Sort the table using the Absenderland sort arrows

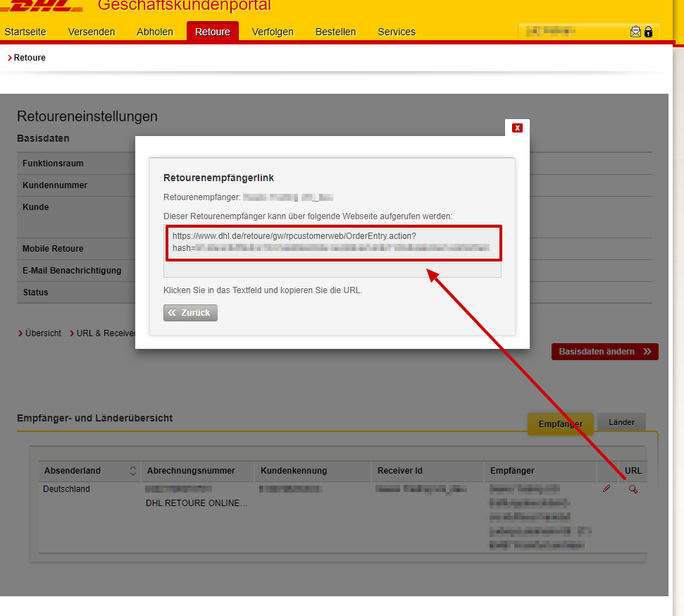coord(133,471)
